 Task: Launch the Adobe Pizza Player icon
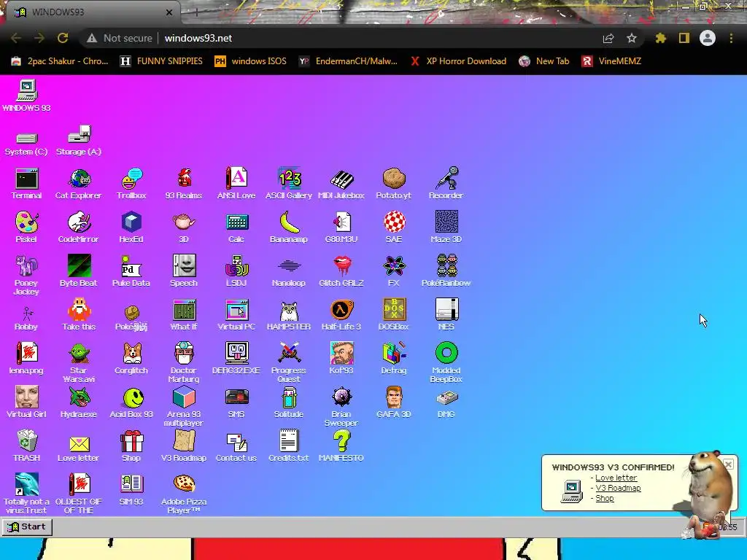click(x=184, y=494)
